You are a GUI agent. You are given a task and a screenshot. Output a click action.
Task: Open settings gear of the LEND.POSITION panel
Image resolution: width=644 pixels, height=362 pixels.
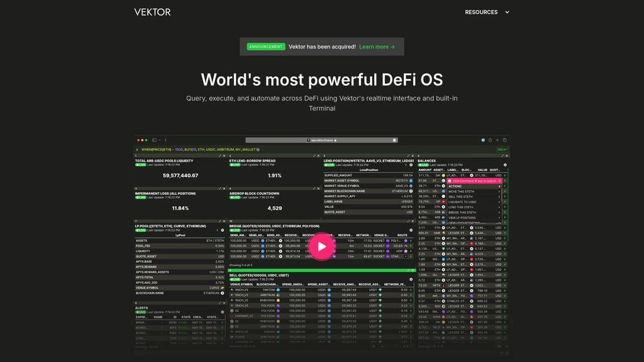click(411, 165)
